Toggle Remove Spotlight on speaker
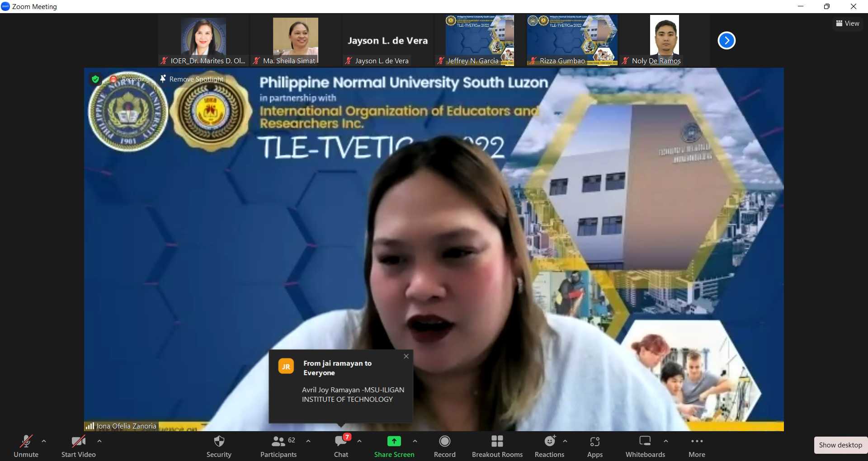Image resolution: width=868 pixels, height=461 pixels. coord(192,79)
